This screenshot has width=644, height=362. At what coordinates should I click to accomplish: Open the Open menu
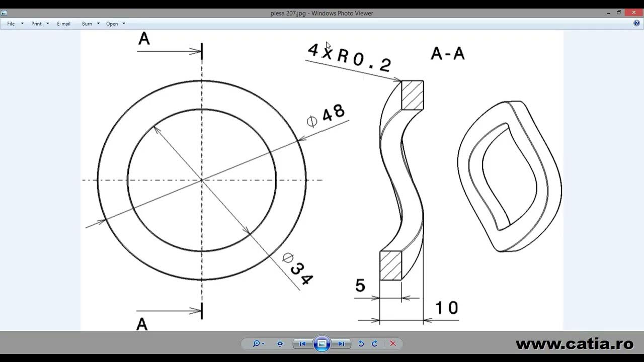point(112,24)
